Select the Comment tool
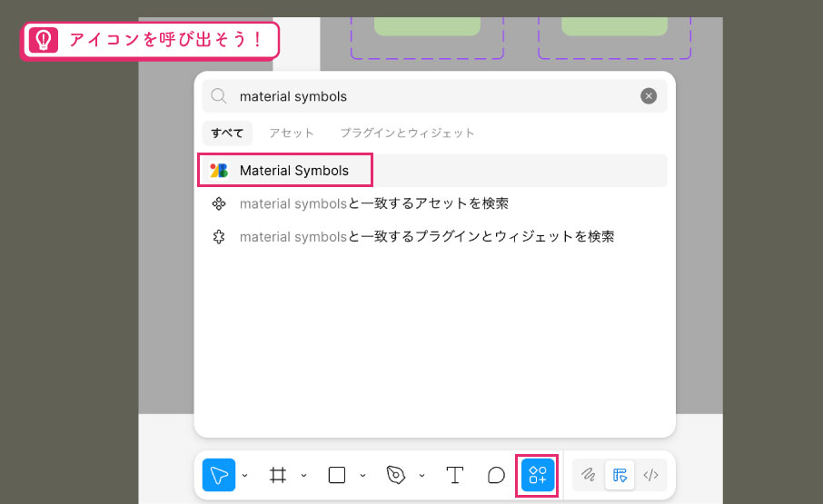This screenshot has height=504, width=823. pyautogui.click(x=496, y=475)
